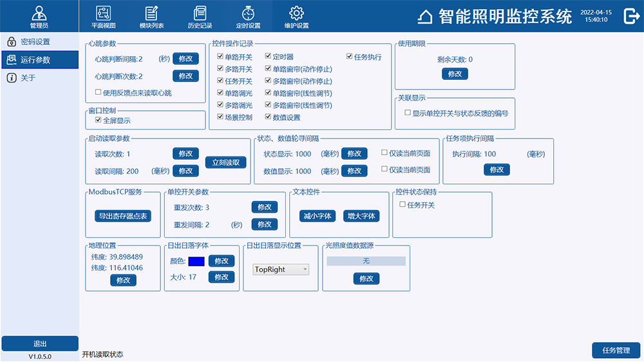Open the maintenance settings gear icon
This screenshot has height=362, width=644.
click(x=296, y=13)
